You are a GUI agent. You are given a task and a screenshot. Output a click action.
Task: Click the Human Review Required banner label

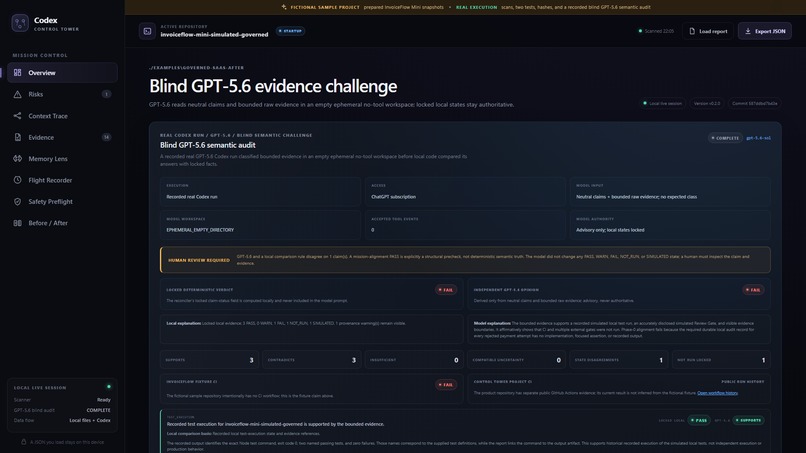tap(199, 260)
